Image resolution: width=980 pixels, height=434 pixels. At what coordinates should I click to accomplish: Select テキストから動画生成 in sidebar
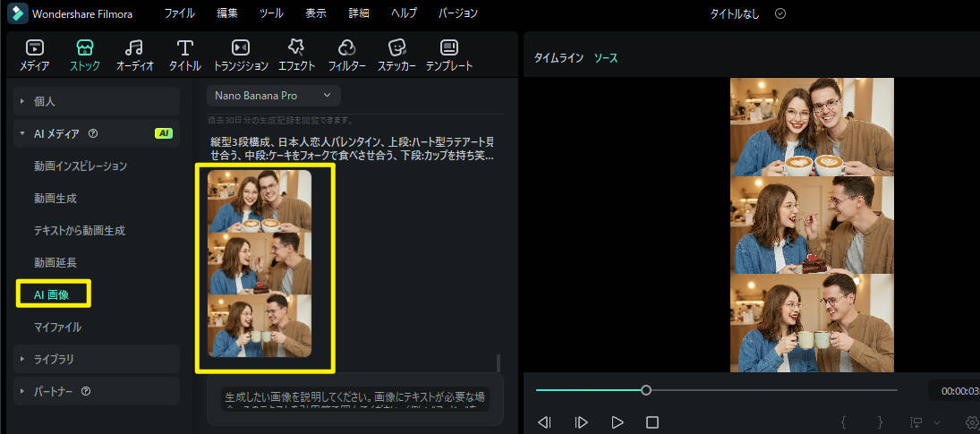pyautogui.click(x=80, y=231)
